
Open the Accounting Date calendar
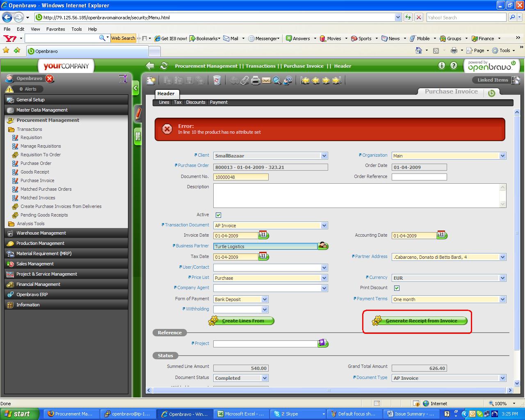(442, 235)
